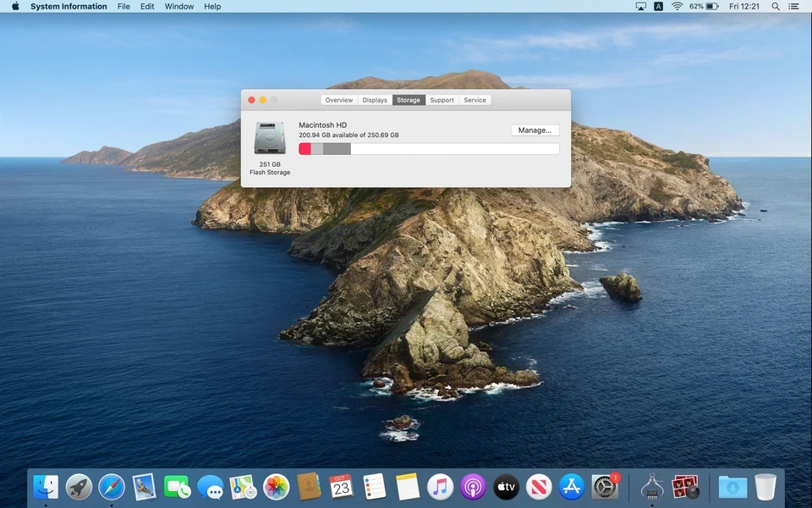
Task: Click the Macintosh HD volume name
Action: [x=322, y=125]
